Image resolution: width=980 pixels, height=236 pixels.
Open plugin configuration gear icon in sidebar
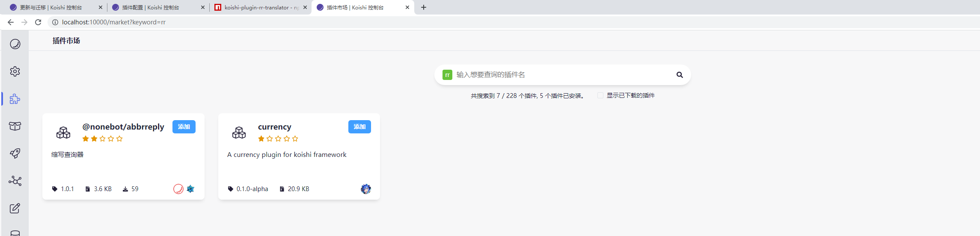(15, 71)
